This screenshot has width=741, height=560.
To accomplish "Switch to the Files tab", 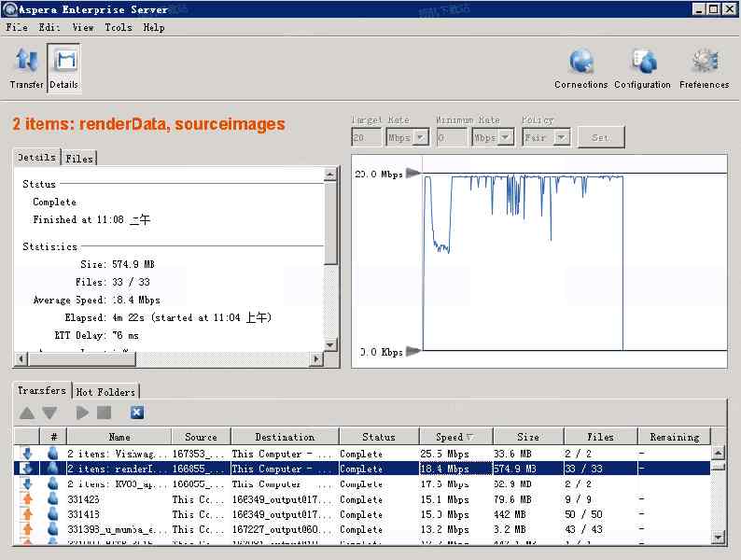I will (x=79, y=159).
